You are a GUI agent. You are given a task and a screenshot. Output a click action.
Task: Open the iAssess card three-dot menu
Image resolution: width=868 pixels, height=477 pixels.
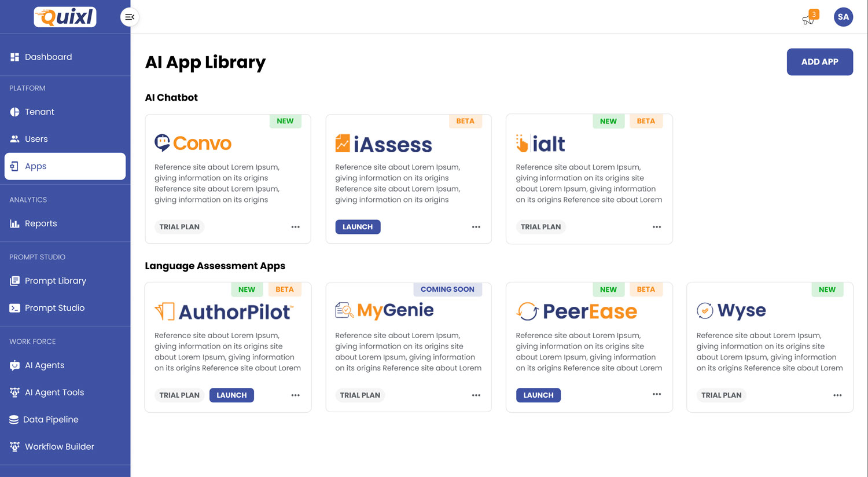476,227
